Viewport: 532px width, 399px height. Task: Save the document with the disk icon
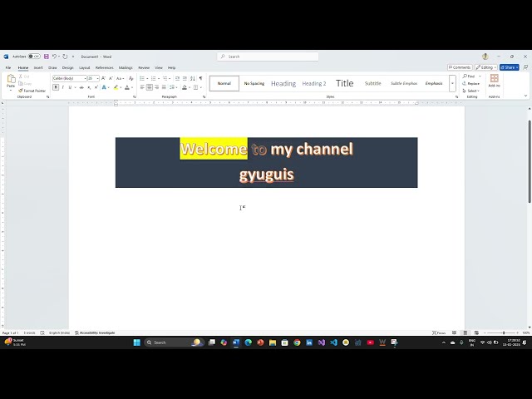coord(47,57)
